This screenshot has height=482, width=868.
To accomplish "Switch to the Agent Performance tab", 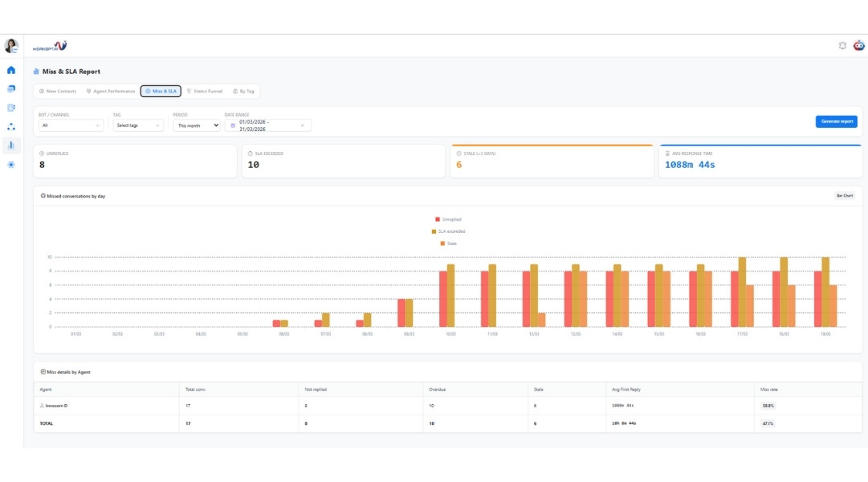I will (111, 92).
